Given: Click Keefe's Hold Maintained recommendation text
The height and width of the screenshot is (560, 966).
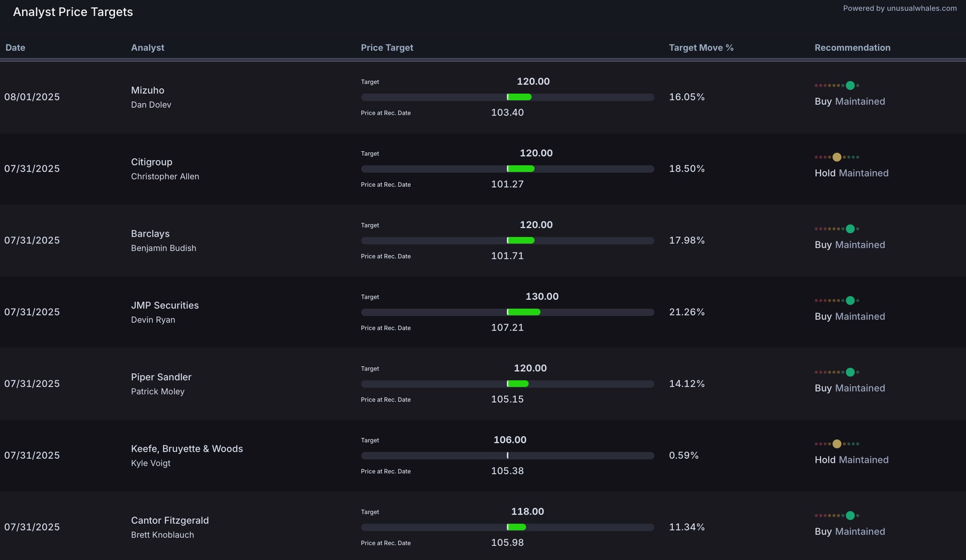Looking at the screenshot, I should tap(852, 460).
